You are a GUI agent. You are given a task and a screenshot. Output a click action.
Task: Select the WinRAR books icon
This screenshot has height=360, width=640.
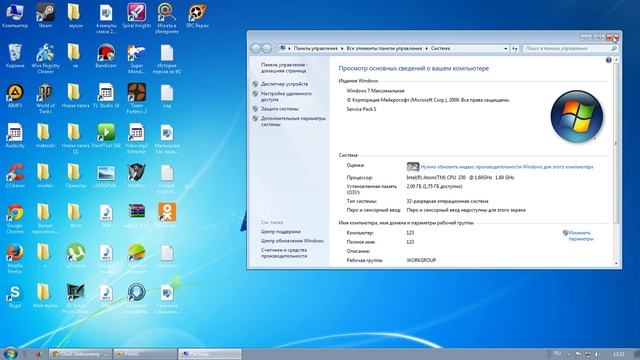coord(136,216)
